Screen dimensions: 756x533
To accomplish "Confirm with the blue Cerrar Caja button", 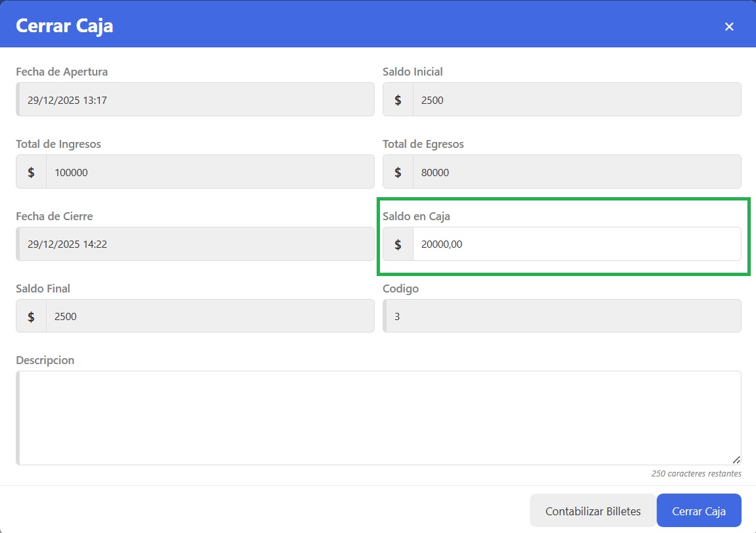I will click(x=699, y=511).
